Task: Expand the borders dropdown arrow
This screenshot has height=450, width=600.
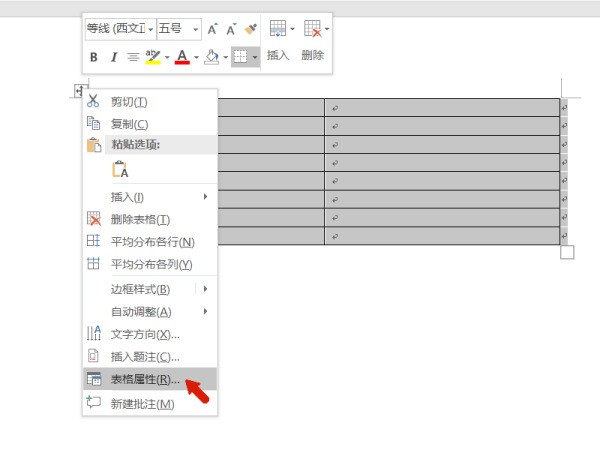Action: [256, 57]
